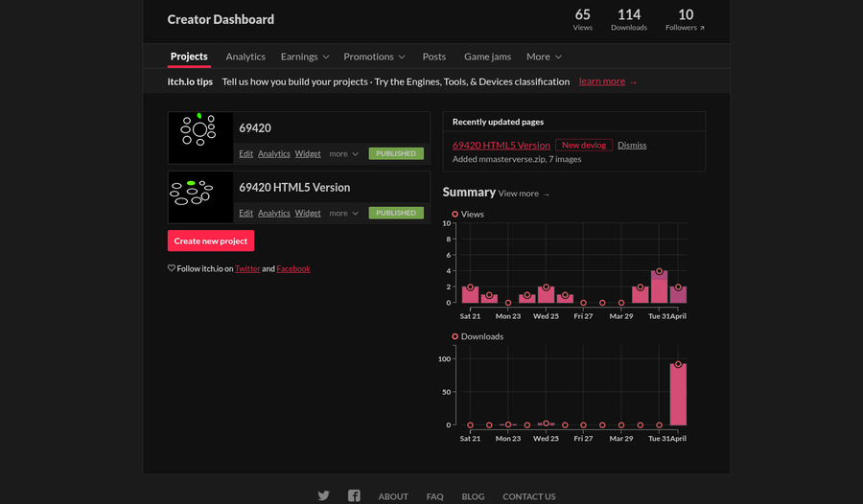Click the Tue 31 views data point
Screen dimensions: 863x504
click(659, 271)
